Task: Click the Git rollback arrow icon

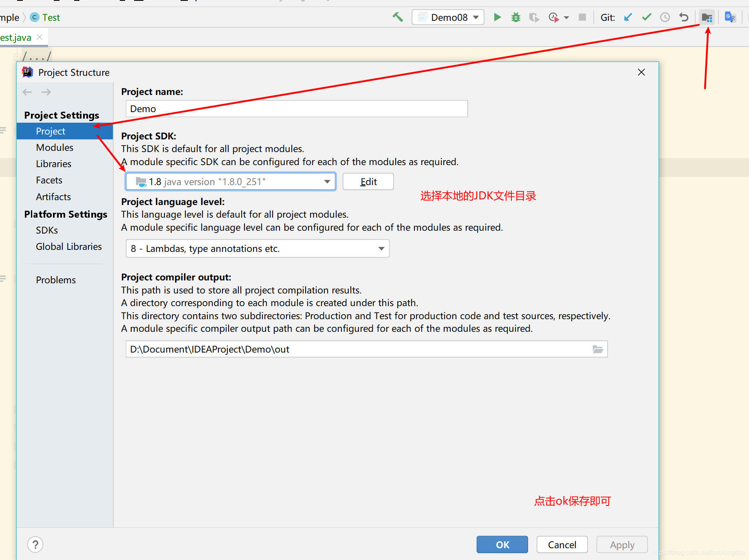Action: coord(684,17)
